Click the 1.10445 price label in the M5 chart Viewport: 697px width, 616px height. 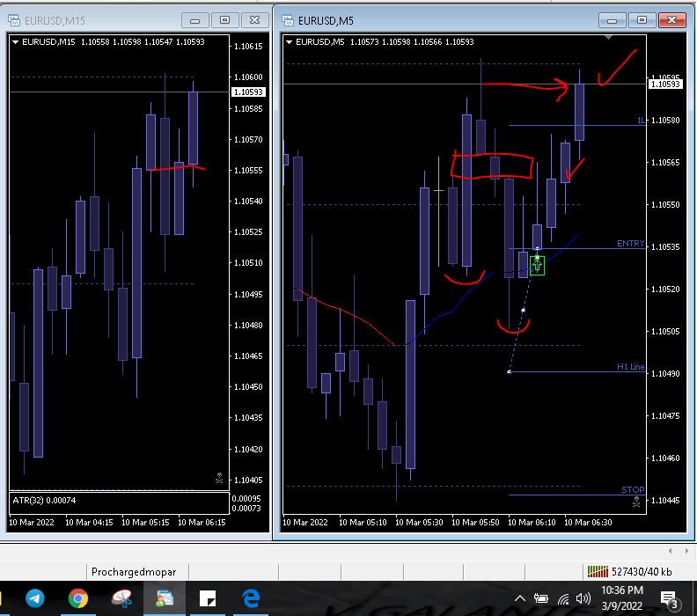(x=665, y=500)
